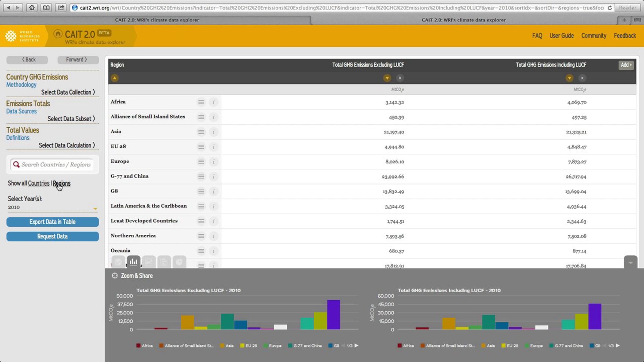Viewport: 644px width, 362px height.
Task: Open the Methodology link
Action: pyautogui.click(x=21, y=84)
